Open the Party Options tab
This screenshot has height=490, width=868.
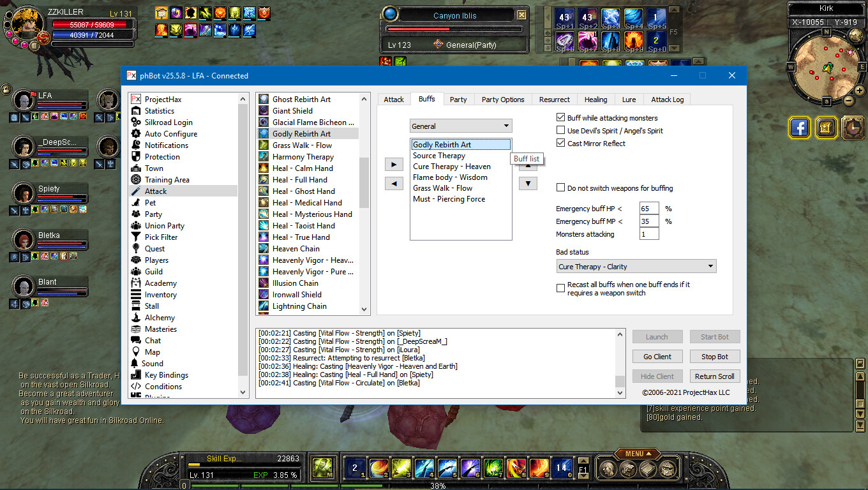(502, 100)
